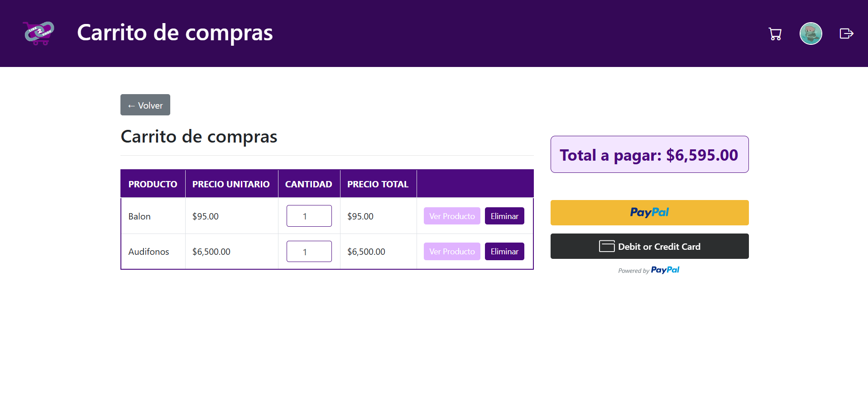Click the credit card icon on dark button
The height and width of the screenshot is (410, 868).
point(607,246)
